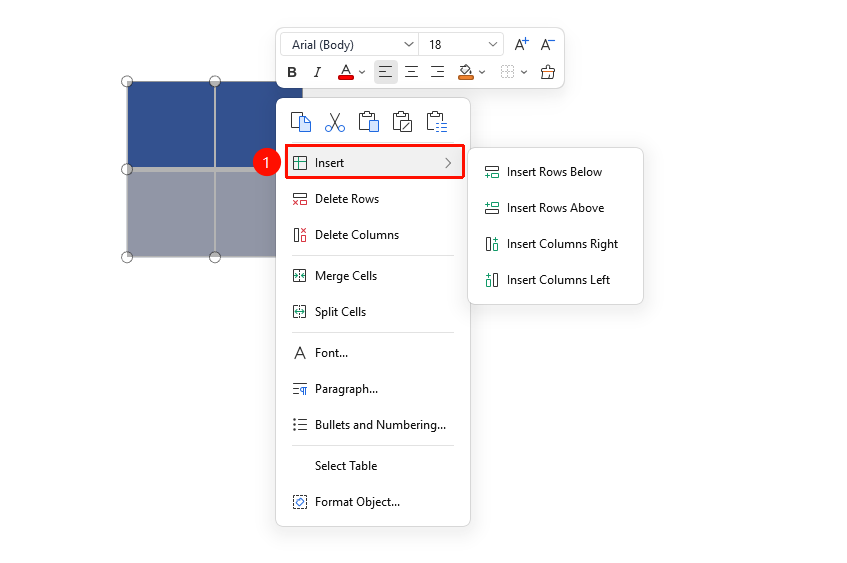Click the Font letter A icon
The height and width of the screenshot is (563, 847).
point(300,353)
